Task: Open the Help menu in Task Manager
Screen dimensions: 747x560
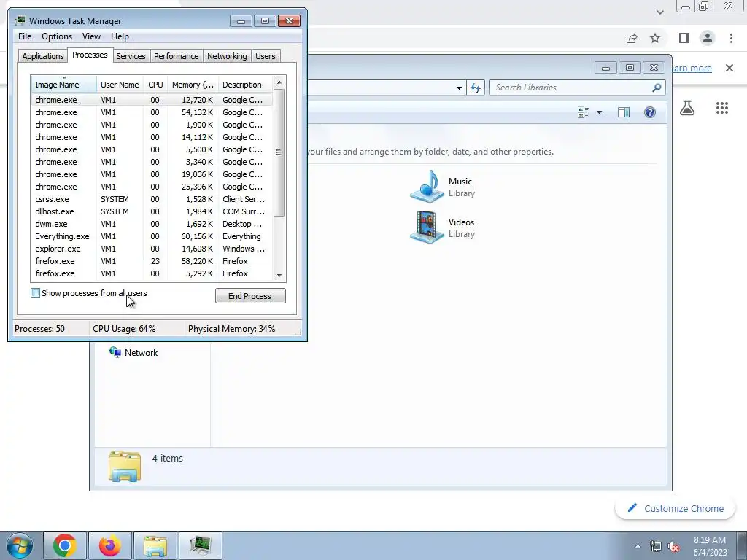Action: (120, 36)
